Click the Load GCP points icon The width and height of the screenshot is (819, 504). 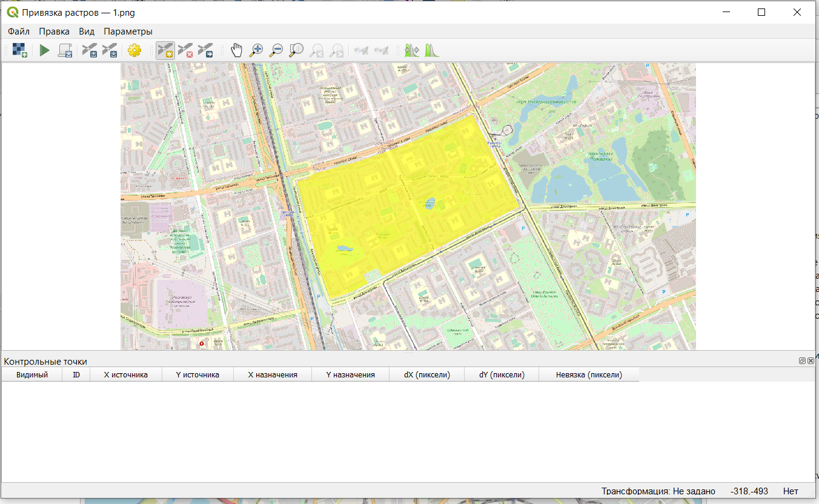coord(90,50)
